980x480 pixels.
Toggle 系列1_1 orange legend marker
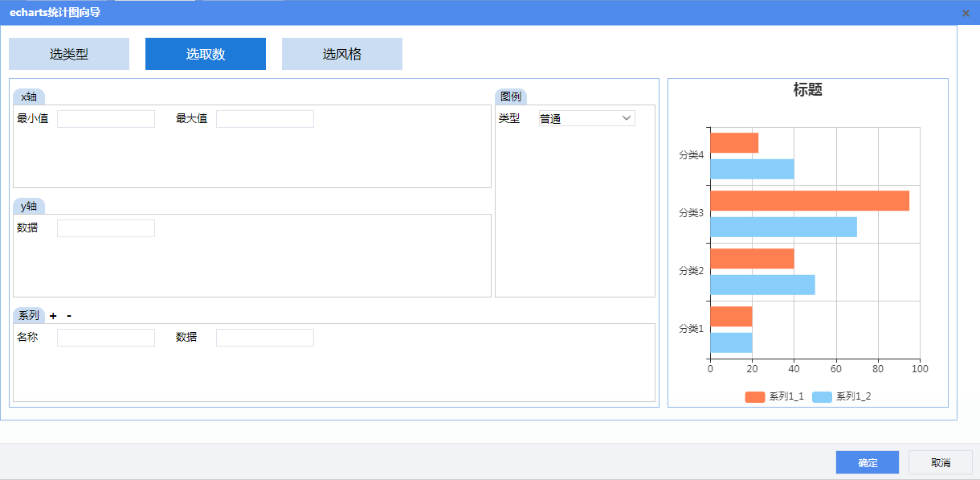[754, 397]
